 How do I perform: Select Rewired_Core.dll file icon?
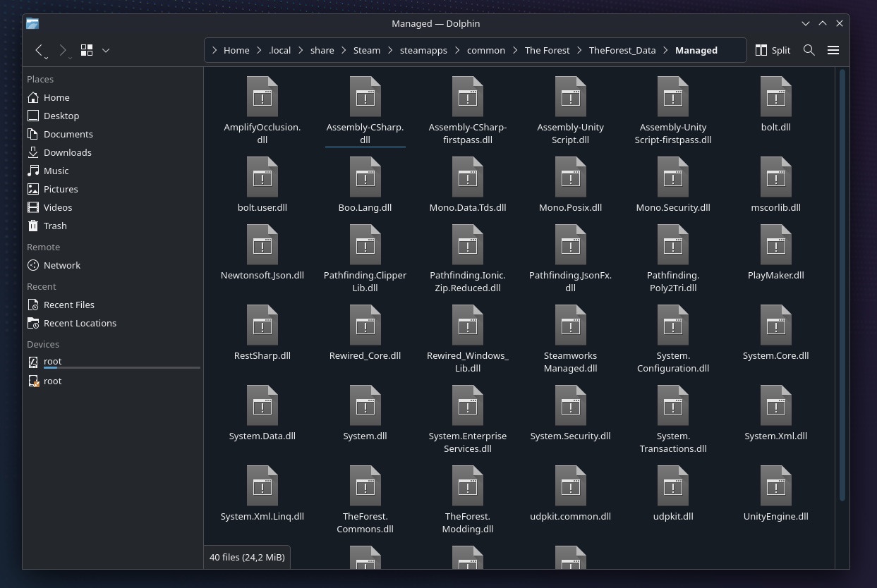pyautogui.click(x=365, y=325)
